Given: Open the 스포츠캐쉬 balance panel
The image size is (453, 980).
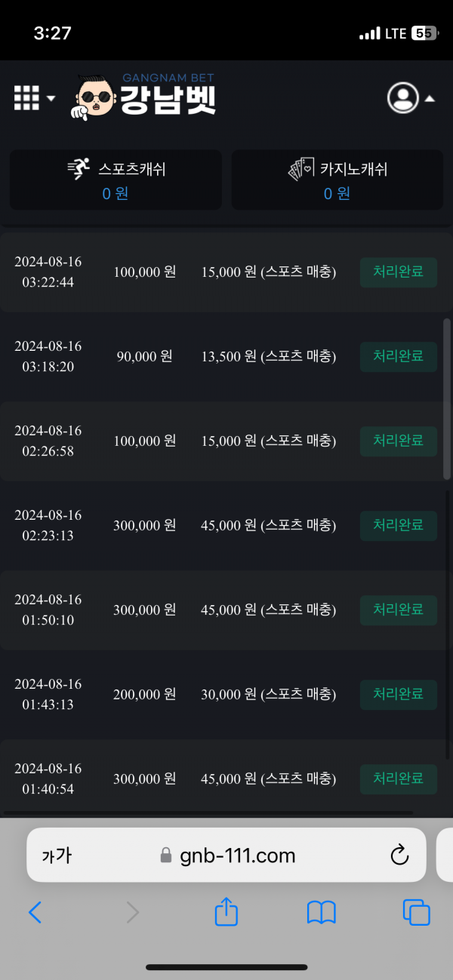Looking at the screenshot, I should click(116, 180).
